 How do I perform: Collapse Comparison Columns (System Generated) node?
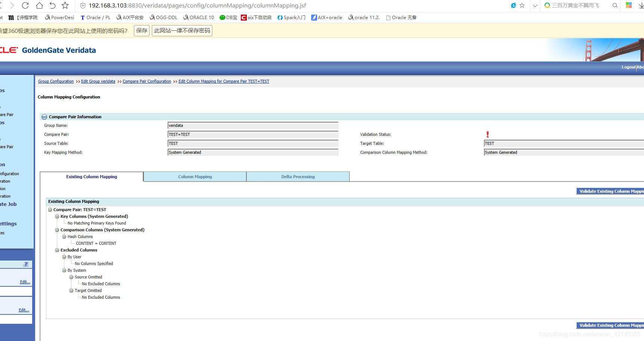coord(57,230)
